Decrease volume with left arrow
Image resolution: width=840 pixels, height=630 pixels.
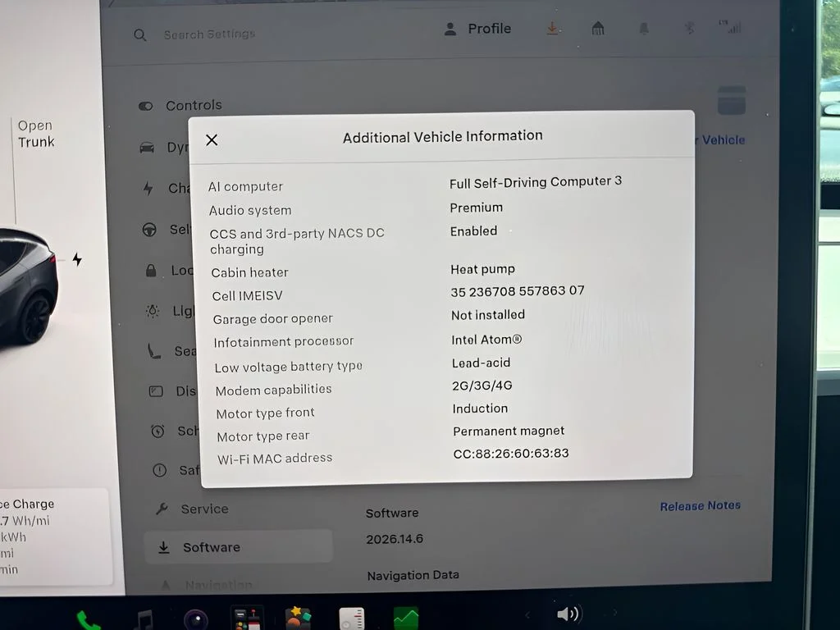(x=527, y=614)
